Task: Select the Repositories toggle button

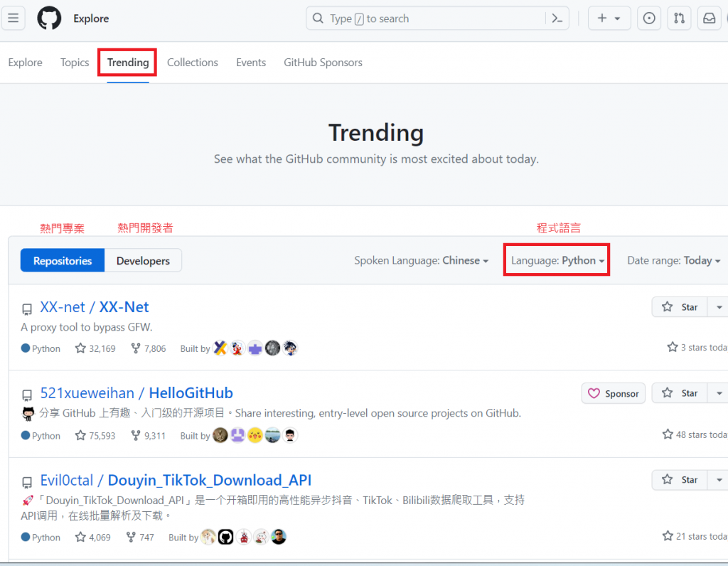Action: tap(63, 260)
